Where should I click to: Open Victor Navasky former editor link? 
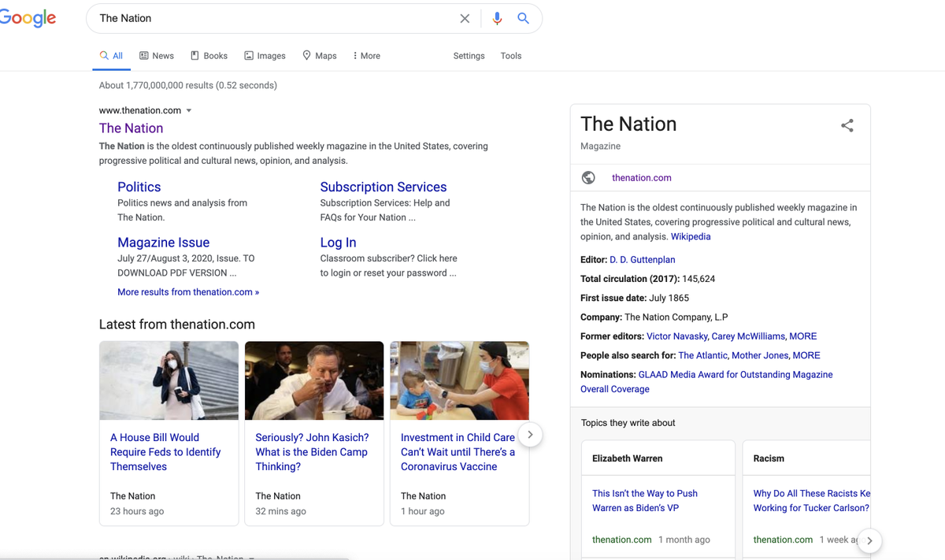[676, 336]
